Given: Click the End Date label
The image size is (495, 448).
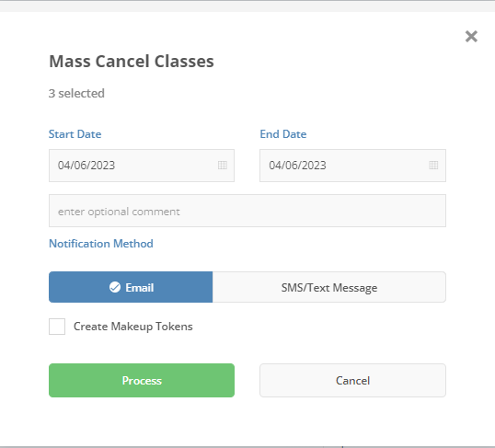Looking at the screenshot, I should pos(283,134).
